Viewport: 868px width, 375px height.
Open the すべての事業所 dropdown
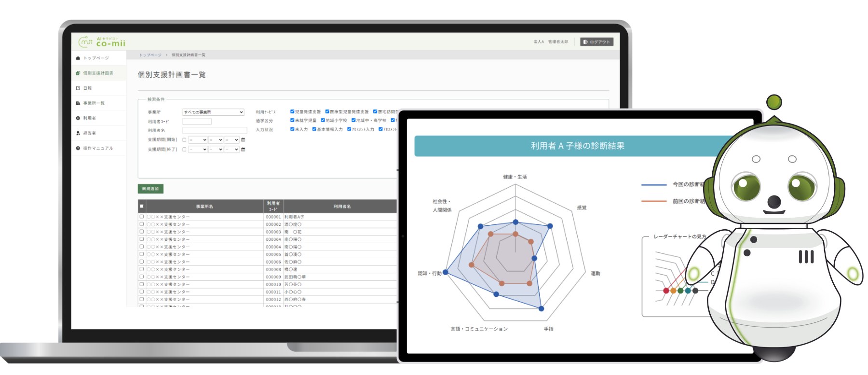point(213,112)
